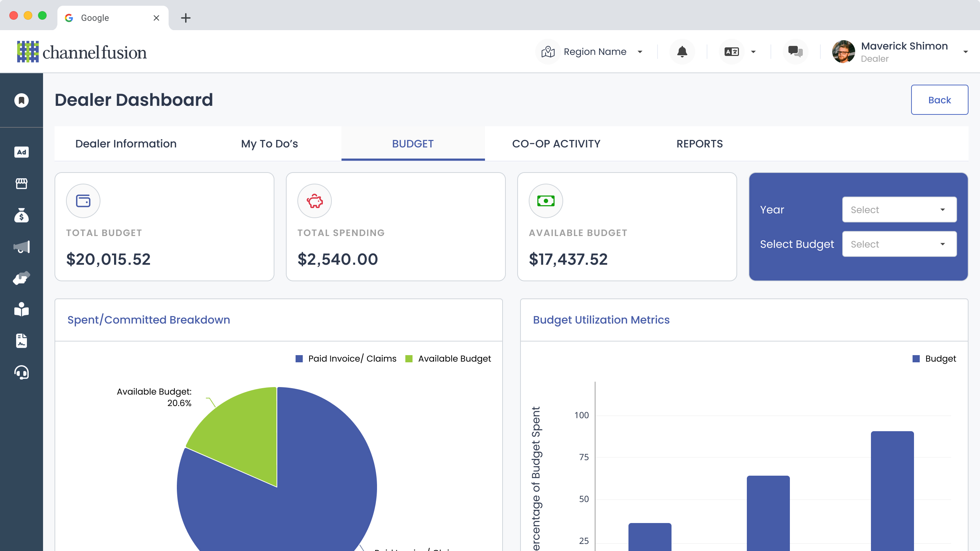980x551 pixels.
Task: Expand the Year select dropdown
Action: click(899, 209)
